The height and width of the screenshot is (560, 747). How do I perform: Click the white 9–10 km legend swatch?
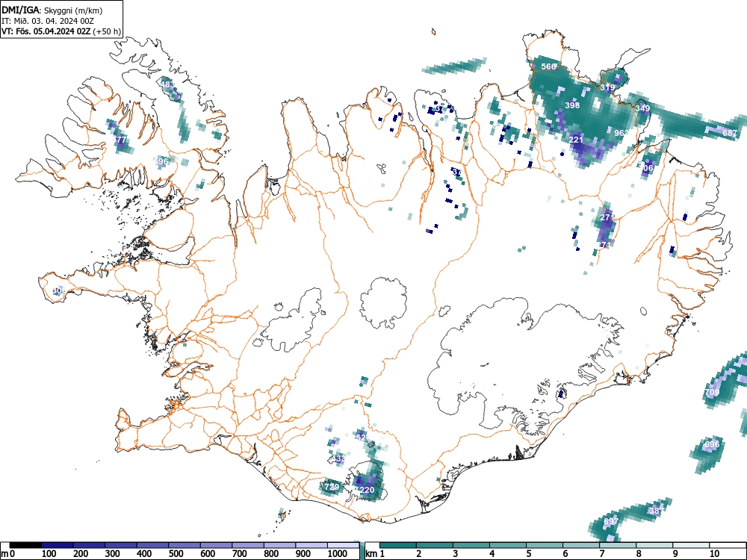coord(691,545)
